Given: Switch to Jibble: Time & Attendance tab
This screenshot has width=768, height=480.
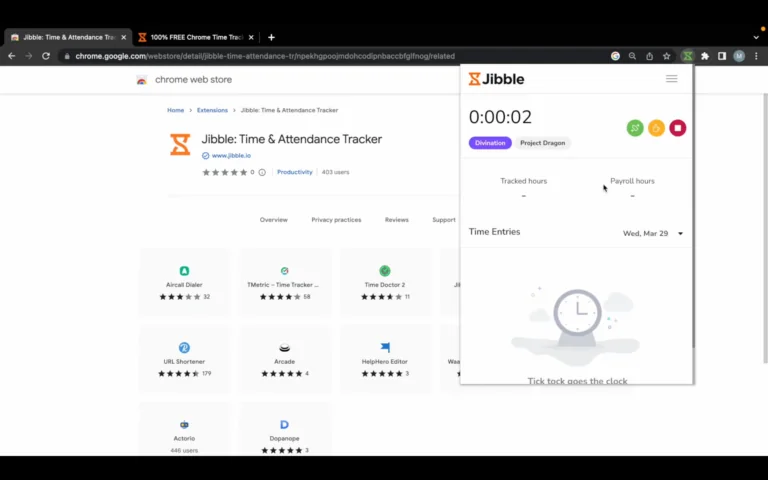Looking at the screenshot, I should pos(68,37).
